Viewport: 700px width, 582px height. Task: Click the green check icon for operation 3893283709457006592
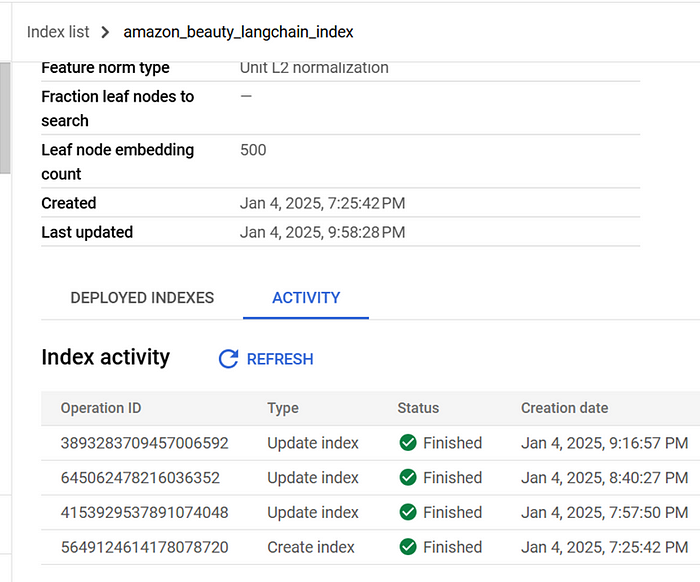(408, 443)
